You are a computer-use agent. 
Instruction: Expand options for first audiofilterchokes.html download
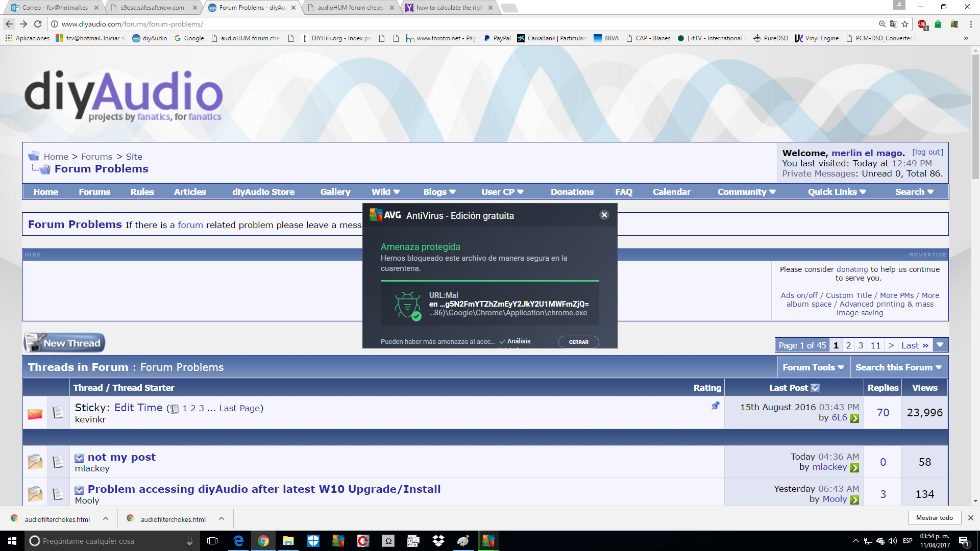tap(105, 519)
